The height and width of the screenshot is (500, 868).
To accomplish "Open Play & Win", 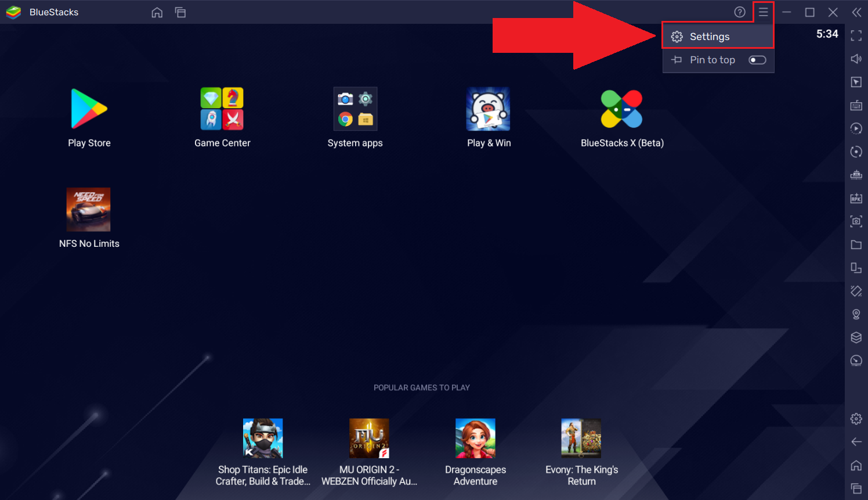I will [489, 109].
